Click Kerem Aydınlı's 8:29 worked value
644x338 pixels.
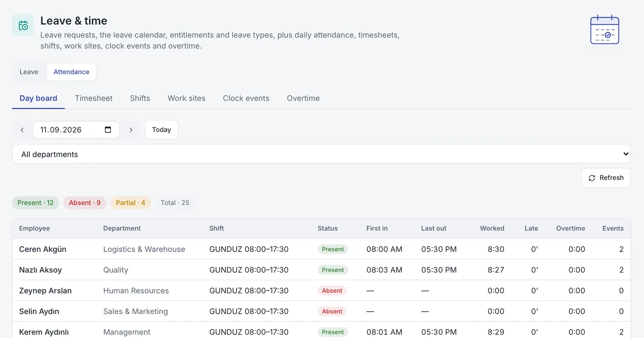pos(496,332)
